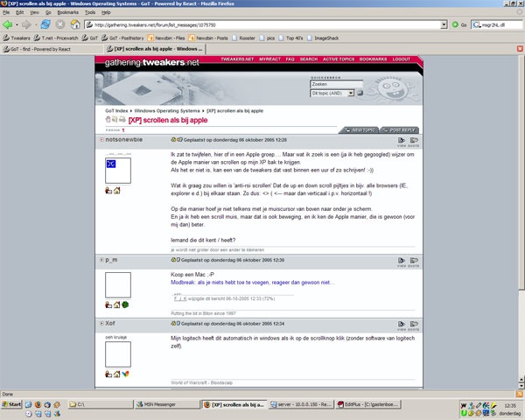Open the ImageShack bookmark
This screenshot has height=420, width=525.
pyautogui.click(x=323, y=38)
